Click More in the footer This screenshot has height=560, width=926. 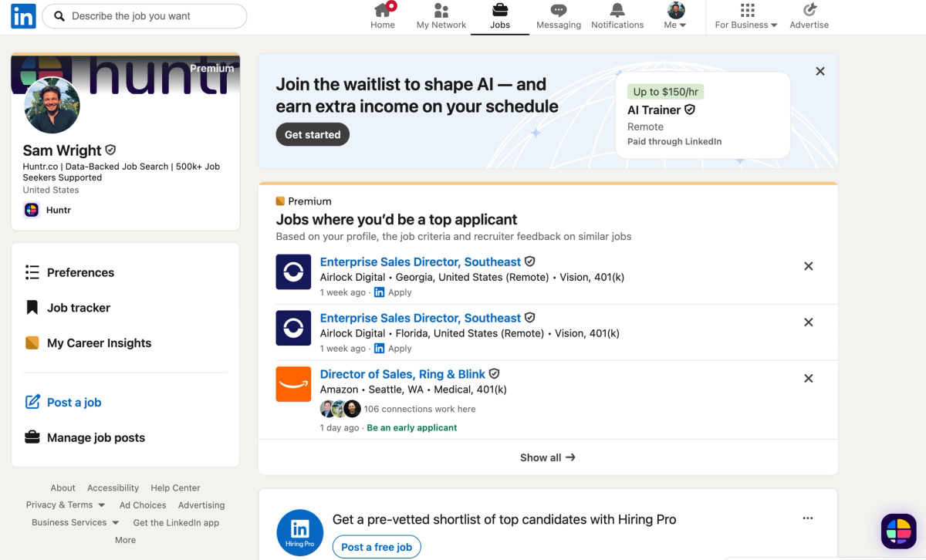(x=125, y=540)
